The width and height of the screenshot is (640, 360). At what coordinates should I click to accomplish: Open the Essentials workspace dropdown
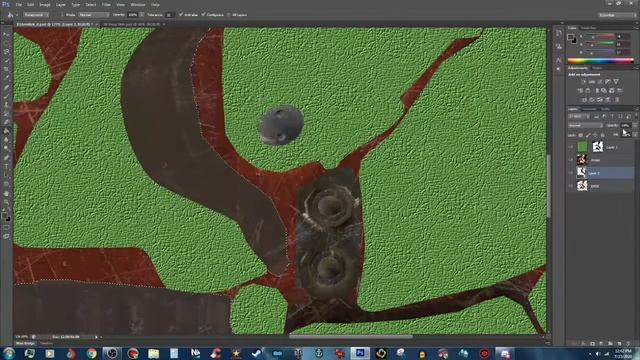[x=617, y=15]
